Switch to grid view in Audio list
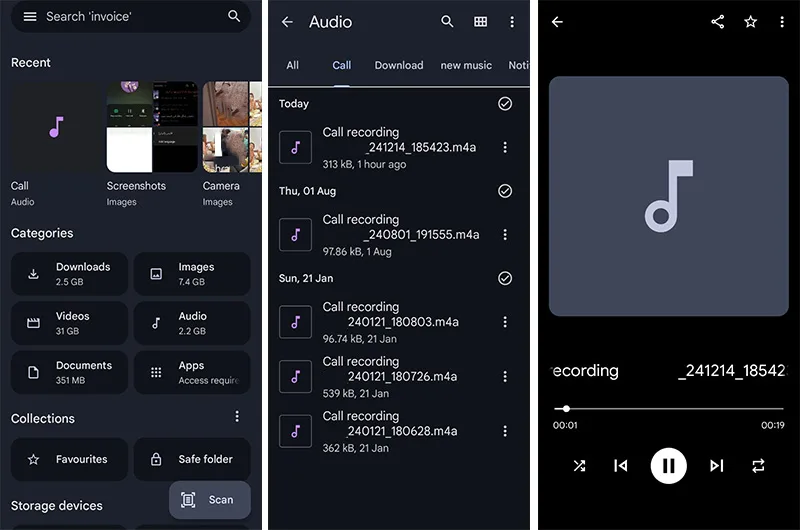Image resolution: width=800 pixels, height=530 pixels. 480,22
